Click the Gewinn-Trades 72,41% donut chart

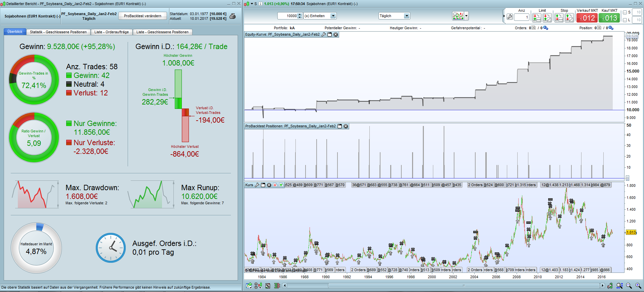(x=34, y=80)
